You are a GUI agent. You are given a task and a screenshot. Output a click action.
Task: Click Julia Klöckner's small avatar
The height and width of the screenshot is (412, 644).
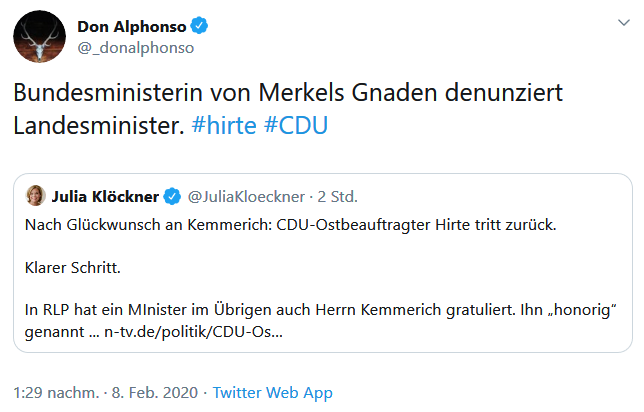(35, 194)
